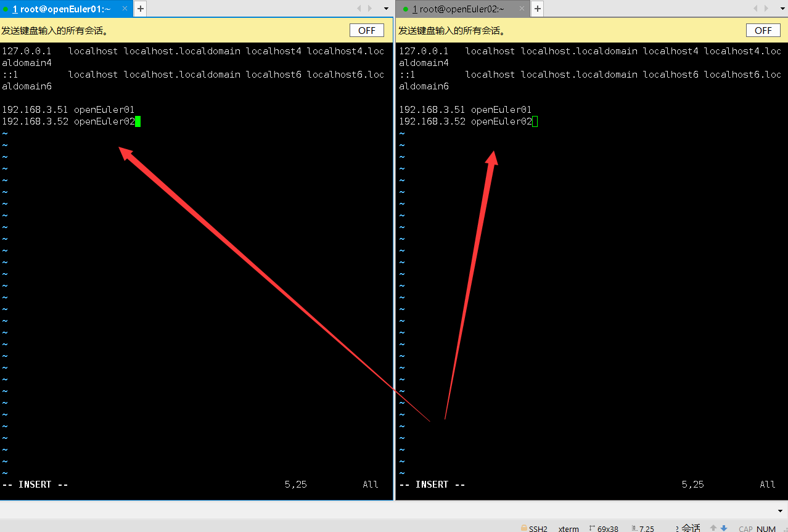This screenshot has height=532, width=788.
Task: Click the broadcast notice text in left pane
Action: (x=55, y=31)
